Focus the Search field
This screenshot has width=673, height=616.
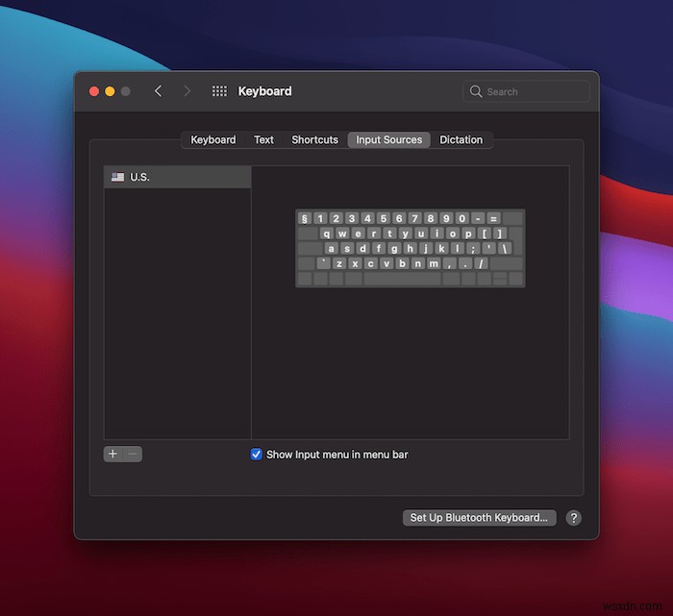tap(526, 91)
